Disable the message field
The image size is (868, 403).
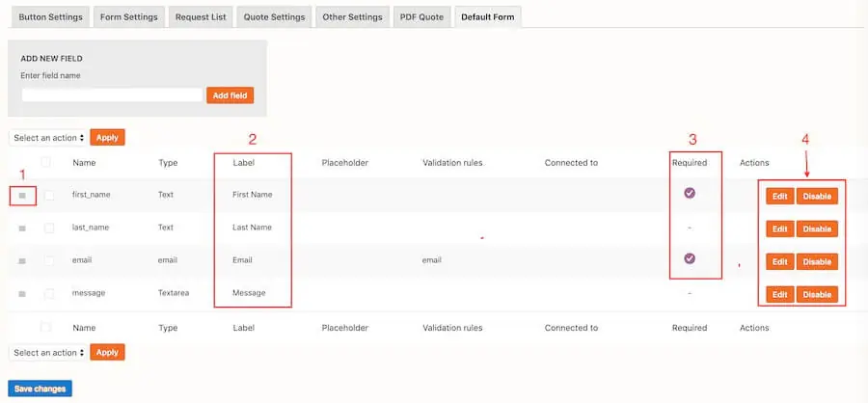(x=817, y=294)
